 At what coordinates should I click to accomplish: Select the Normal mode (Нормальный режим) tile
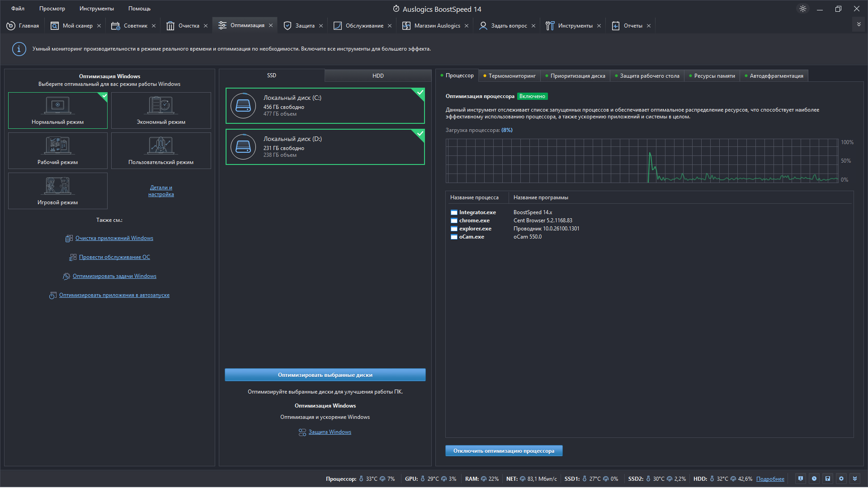58,110
